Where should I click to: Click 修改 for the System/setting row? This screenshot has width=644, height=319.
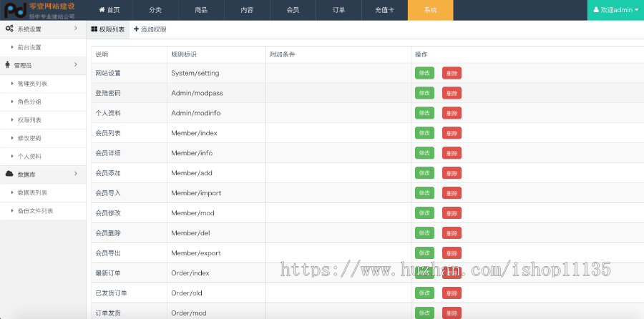click(x=424, y=73)
